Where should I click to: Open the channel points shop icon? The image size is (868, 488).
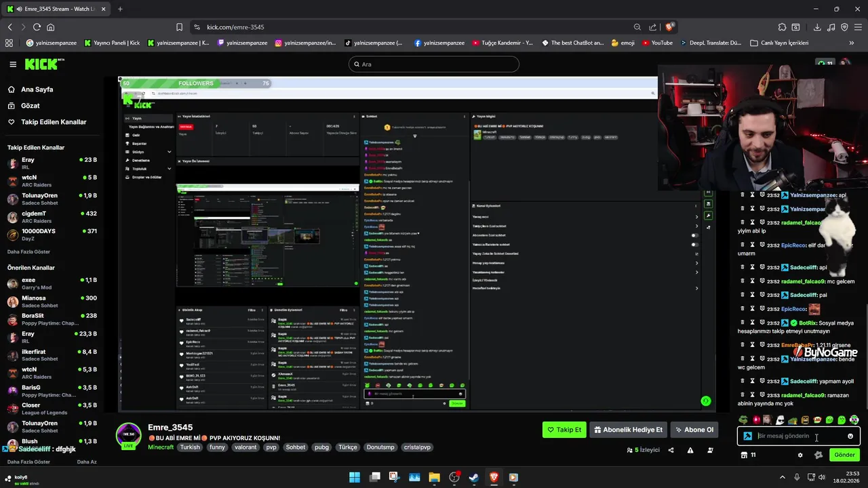(744, 455)
